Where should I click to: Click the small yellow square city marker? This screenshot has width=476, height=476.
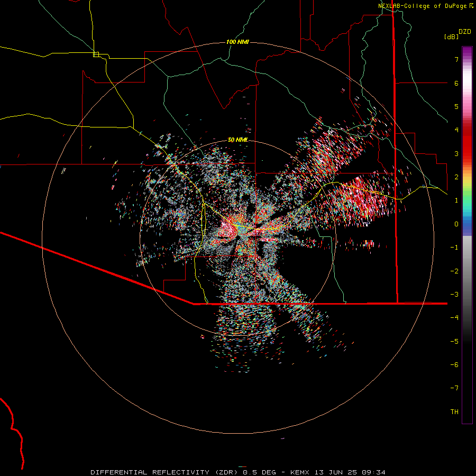pyautogui.click(x=96, y=54)
